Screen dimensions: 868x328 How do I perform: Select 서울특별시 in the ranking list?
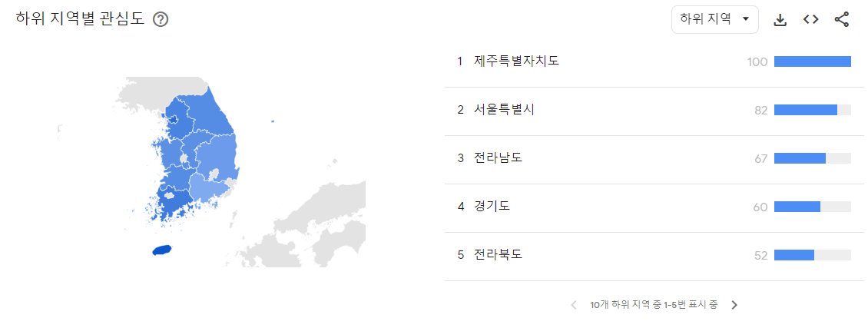[654, 111]
